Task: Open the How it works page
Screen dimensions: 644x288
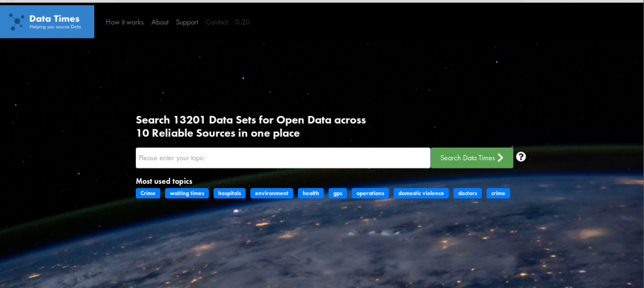Action: [x=125, y=22]
